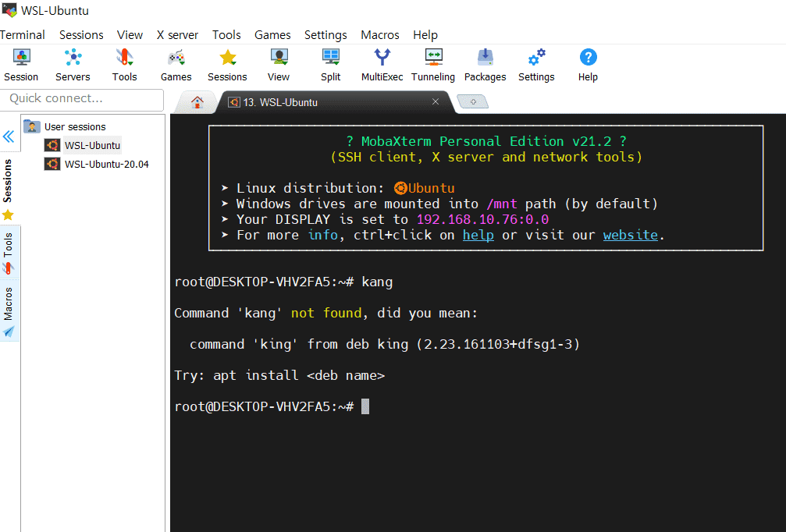Screen dimensions: 786x532
Task: Collapse the sidebar with double-arrow icon
Action: (x=9, y=137)
